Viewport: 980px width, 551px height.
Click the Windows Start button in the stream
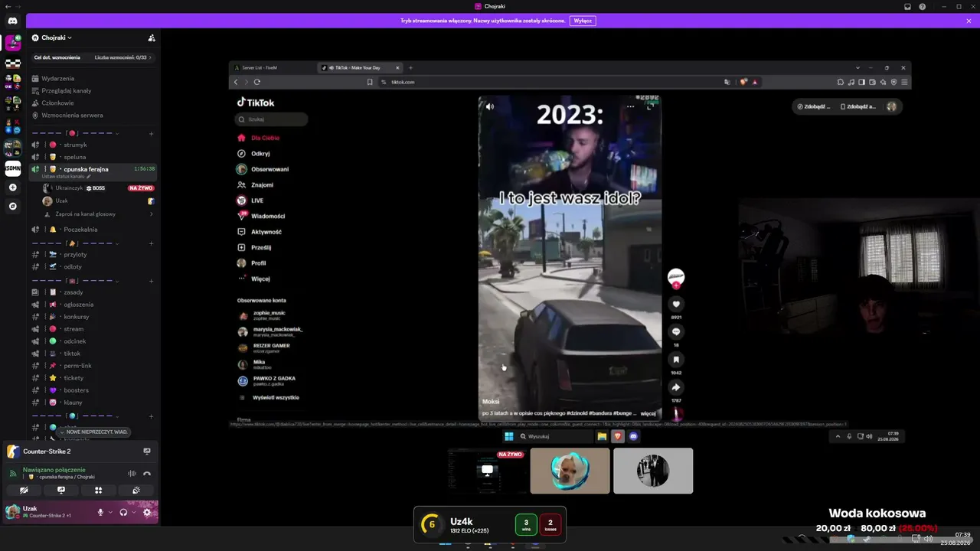(x=509, y=436)
